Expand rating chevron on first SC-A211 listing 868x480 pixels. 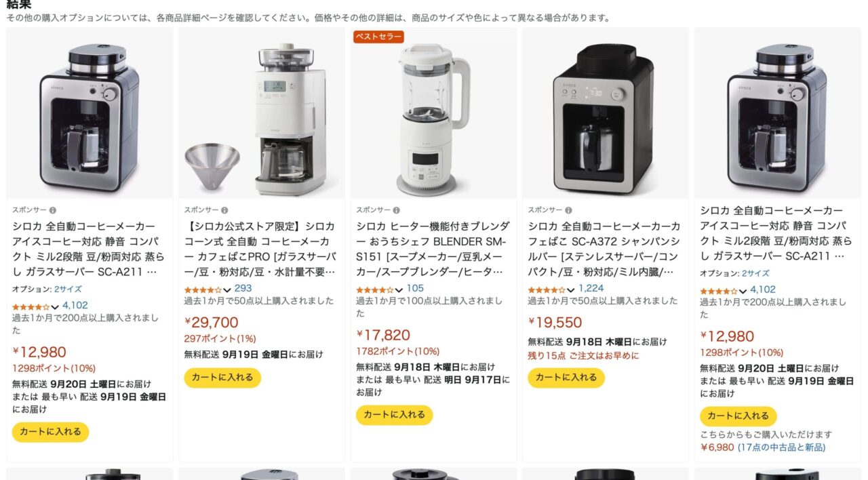pyautogui.click(x=55, y=307)
